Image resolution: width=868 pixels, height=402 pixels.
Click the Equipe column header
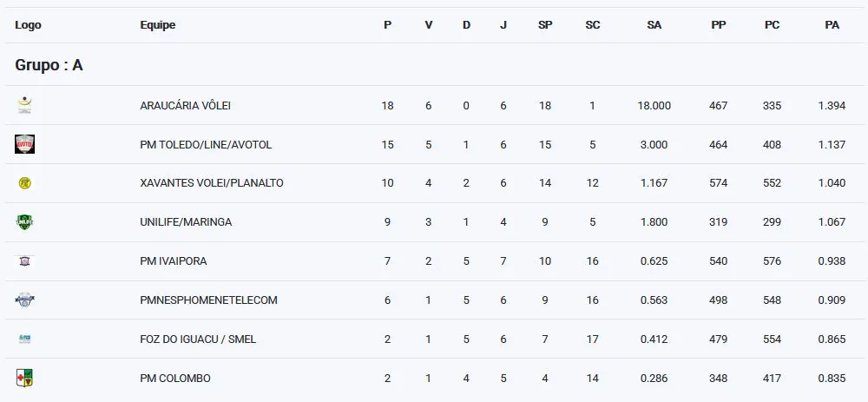click(x=158, y=25)
